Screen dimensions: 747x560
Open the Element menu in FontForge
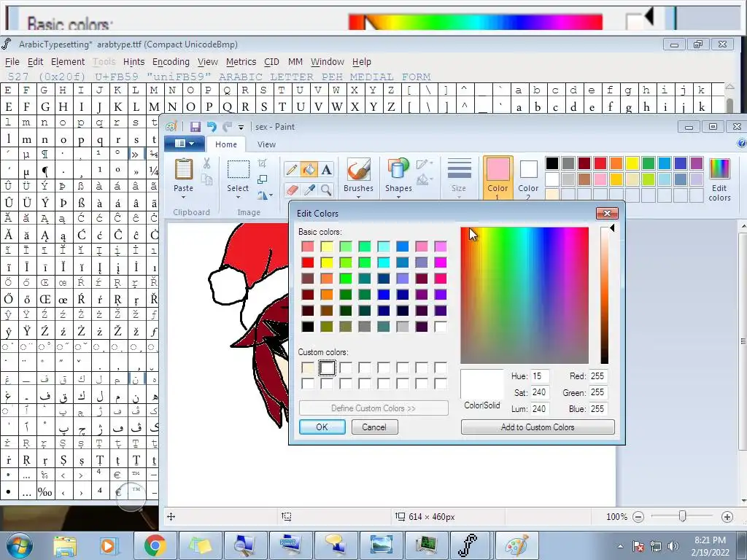pyautogui.click(x=68, y=61)
